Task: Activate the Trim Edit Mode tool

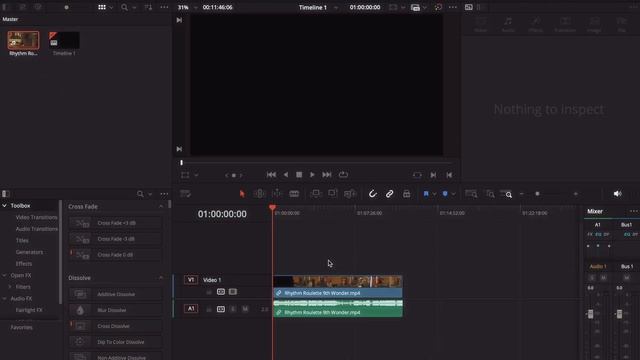Action: coord(259,194)
